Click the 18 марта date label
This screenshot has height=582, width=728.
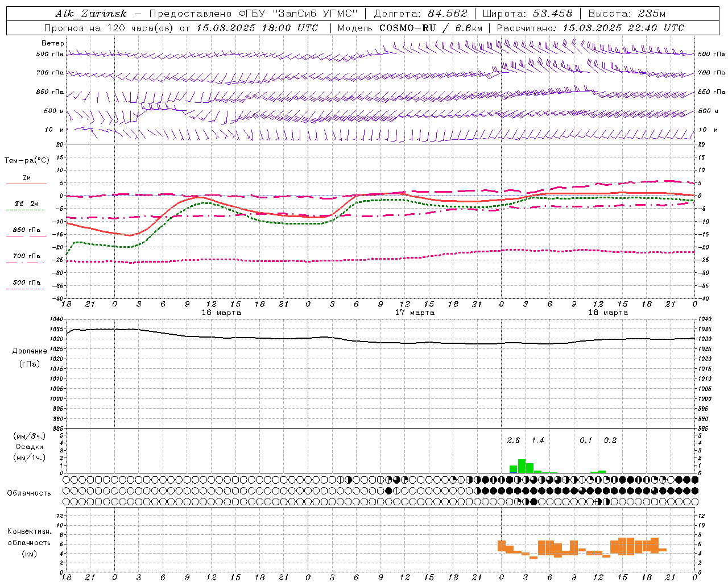pyautogui.click(x=608, y=313)
